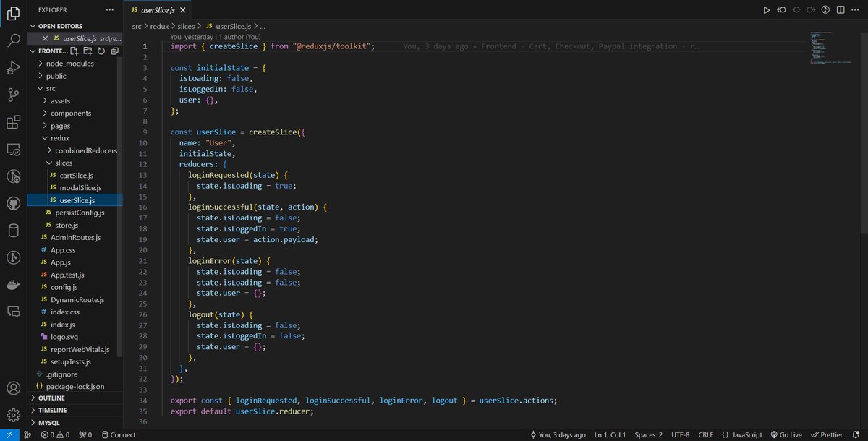
Task: Split the editor to the right
Action: (x=840, y=10)
